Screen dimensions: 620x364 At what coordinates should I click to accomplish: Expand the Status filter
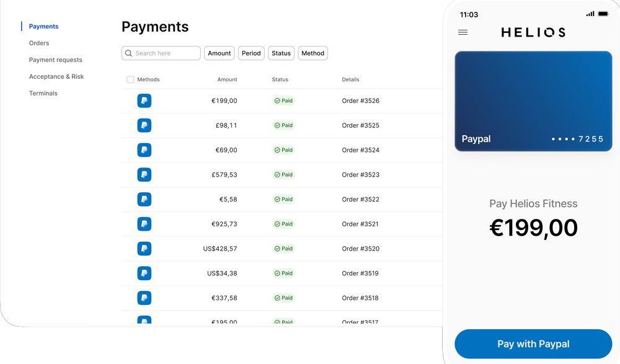[281, 53]
